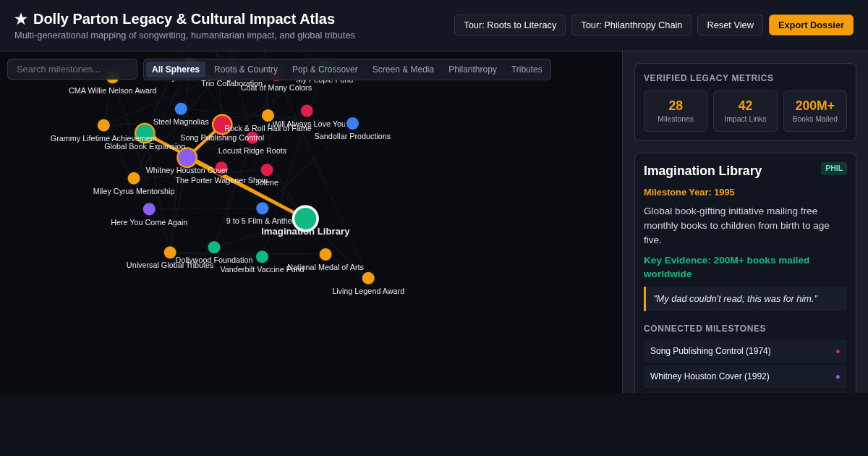Click the "Milestone Year: 1995" text
The image size is (868, 456).
tap(689, 193)
